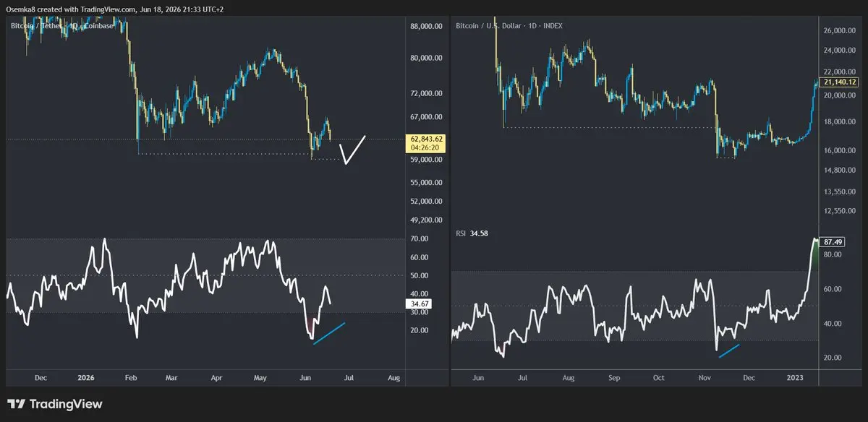Click the 80,000.00 level on left price scale
868x422 pixels.
coord(426,57)
